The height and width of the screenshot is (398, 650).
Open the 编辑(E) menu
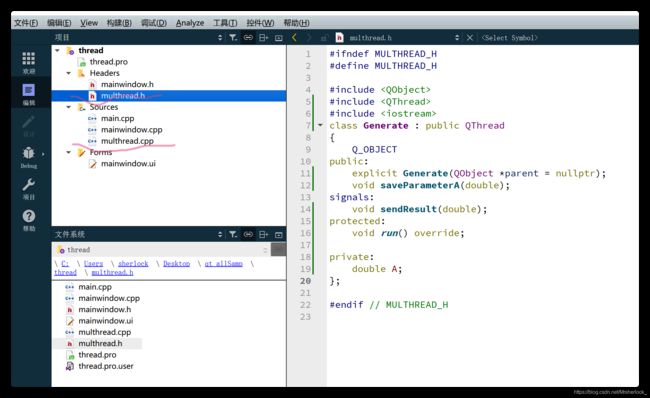click(x=59, y=23)
